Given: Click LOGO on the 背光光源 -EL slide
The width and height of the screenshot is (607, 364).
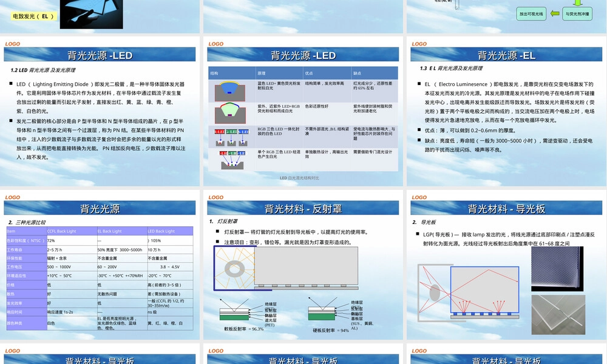Looking at the screenshot, I should pos(419,44).
